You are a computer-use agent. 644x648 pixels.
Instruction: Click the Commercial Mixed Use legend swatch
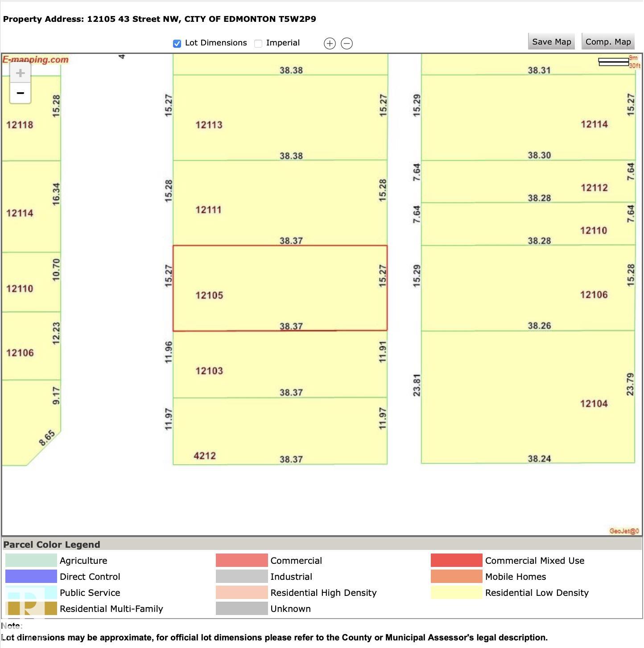[456, 561]
